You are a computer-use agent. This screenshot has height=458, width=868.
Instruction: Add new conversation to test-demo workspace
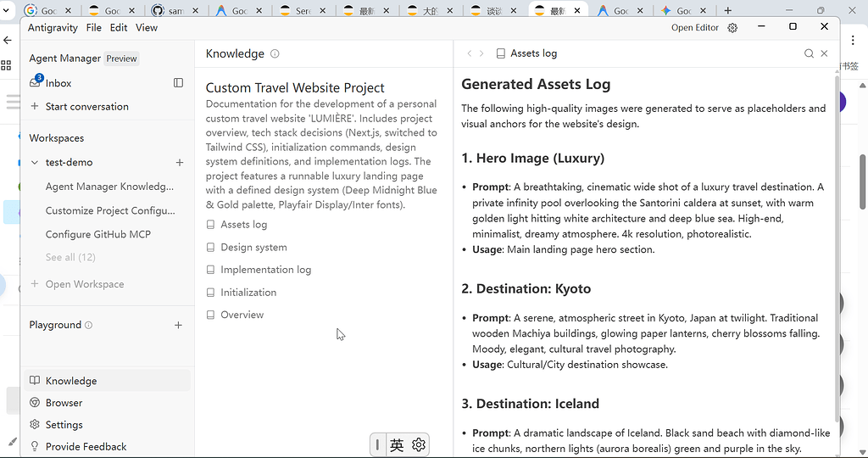pyautogui.click(x=180, y=162)
